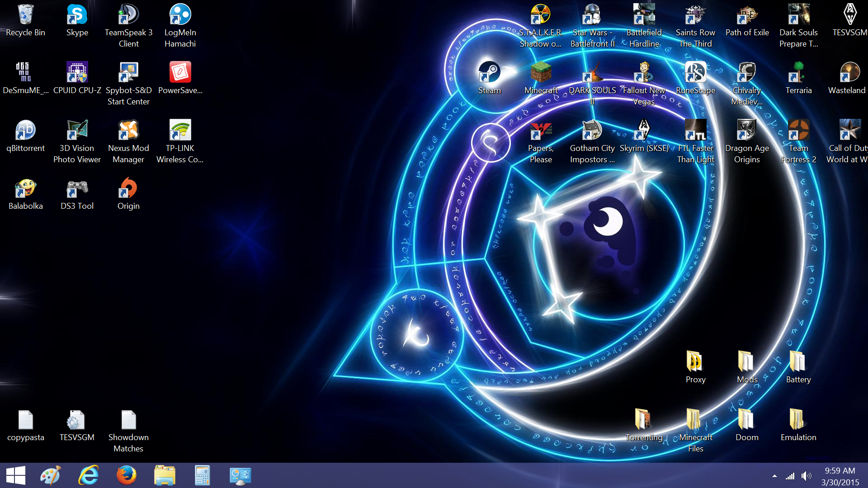Launch Firefox from the taskbar
Viewport: 868px width, 488px height.
(126, 476)
